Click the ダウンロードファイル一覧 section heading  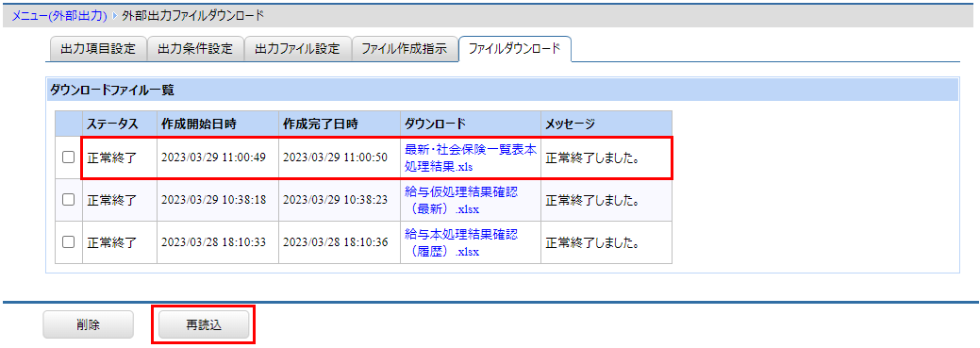pyautogui.click(x=111, y=90)
